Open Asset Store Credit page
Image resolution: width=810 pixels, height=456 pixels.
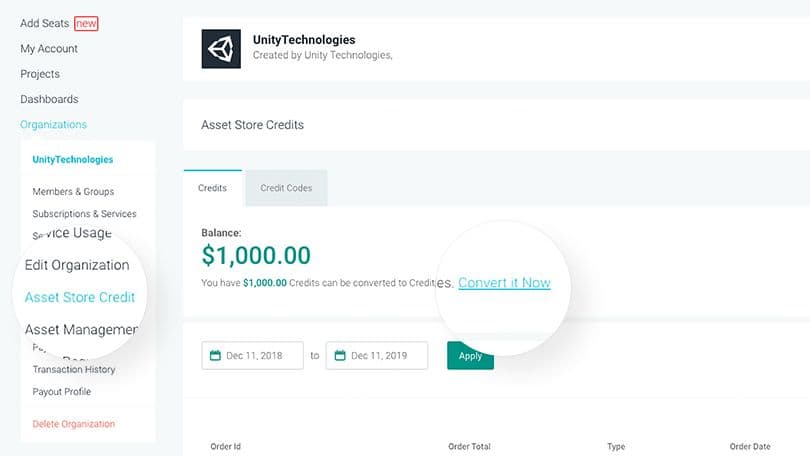click(x=80, y=297)
